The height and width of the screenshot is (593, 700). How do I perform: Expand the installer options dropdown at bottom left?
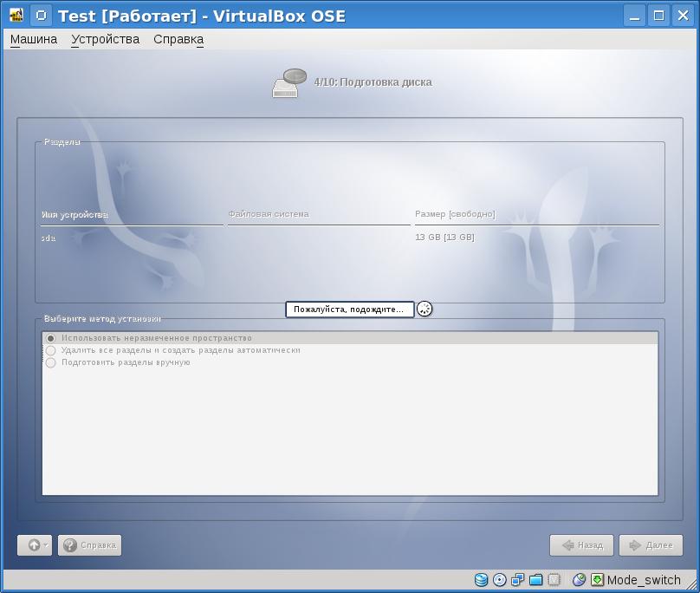(x=35, y=545)
